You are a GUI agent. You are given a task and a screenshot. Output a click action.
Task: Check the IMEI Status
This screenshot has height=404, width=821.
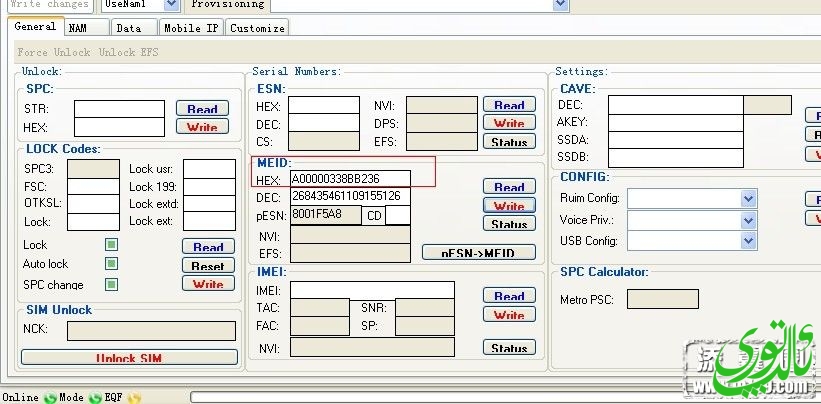(x=509, y=347)
